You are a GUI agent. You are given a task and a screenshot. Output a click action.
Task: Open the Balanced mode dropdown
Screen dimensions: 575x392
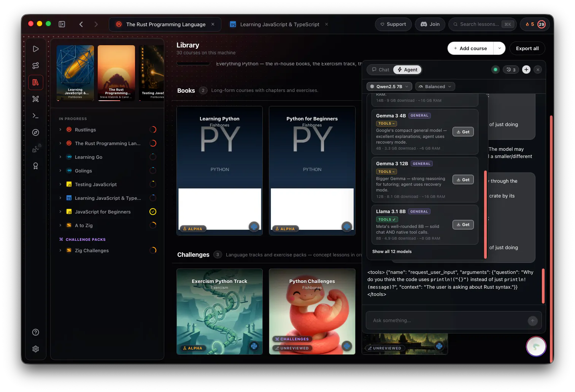coord(435,87)
